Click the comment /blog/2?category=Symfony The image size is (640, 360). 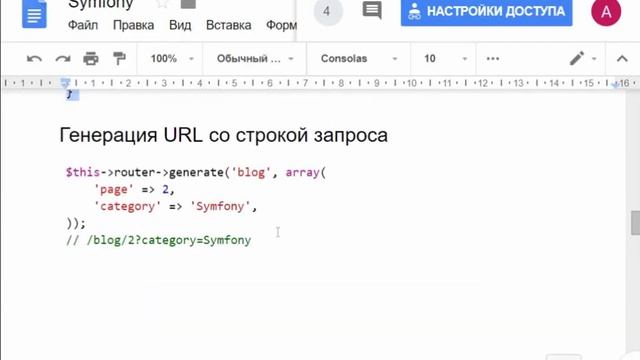click(158, 240)
